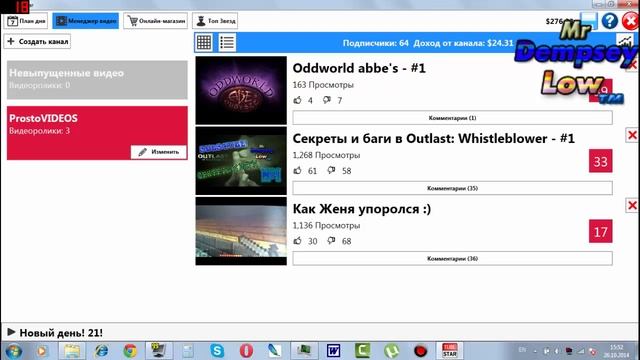The height and width of the screenshot is (360, 640).
Task: Click the Новый день play arrow
Action: (x=11, y=332)
